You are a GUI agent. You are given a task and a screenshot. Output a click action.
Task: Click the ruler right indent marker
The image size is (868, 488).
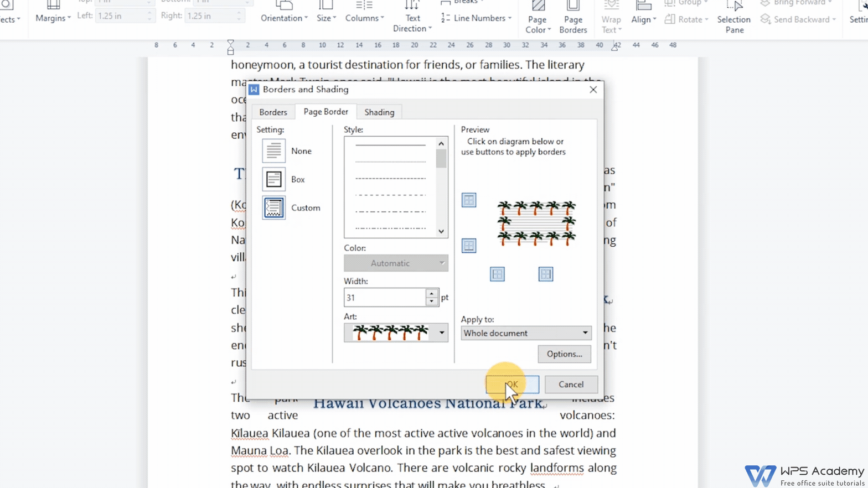[614, 47]
